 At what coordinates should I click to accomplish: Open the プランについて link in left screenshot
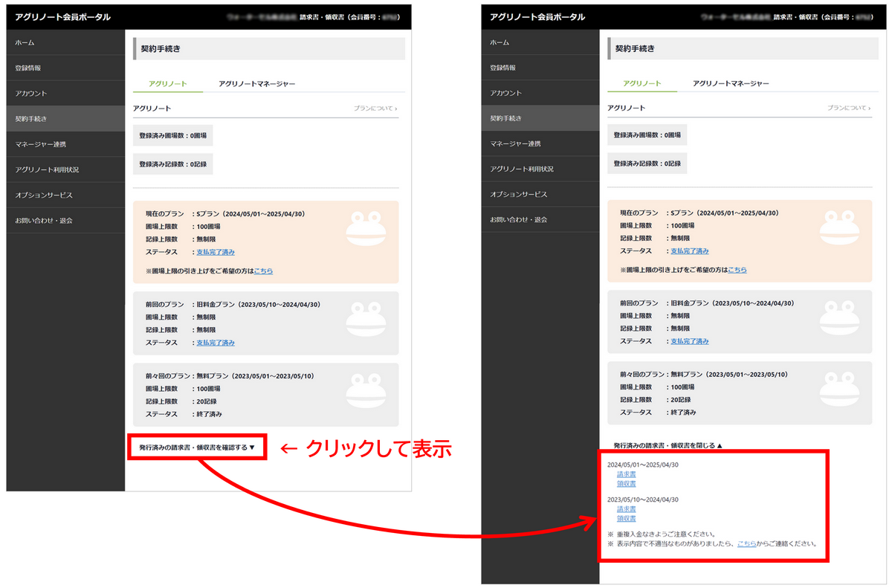[x=375, y=109]
